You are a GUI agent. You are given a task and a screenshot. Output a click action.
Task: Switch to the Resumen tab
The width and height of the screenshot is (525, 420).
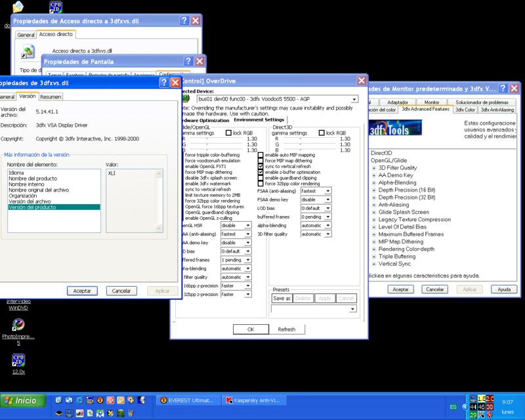click(x=51, y=96)
